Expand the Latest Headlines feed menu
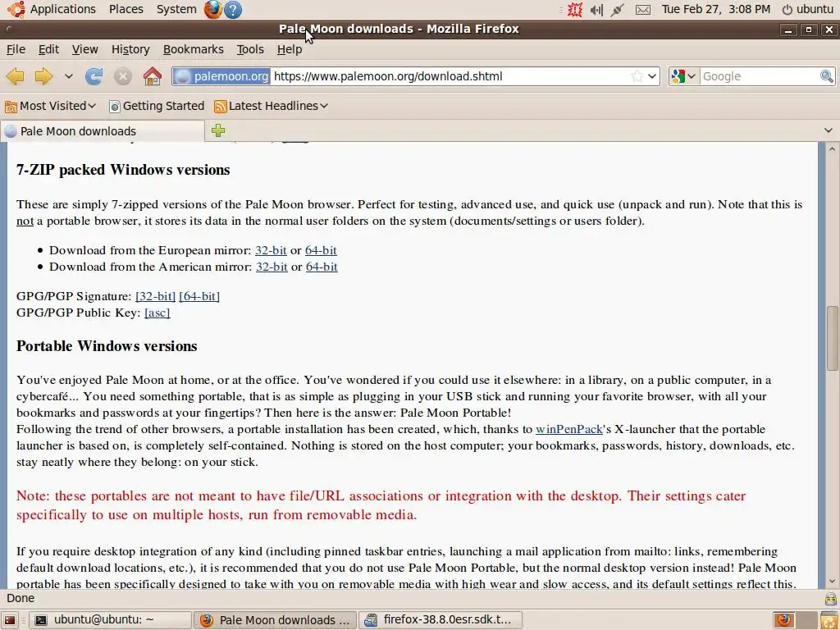The height and width of the screenshot is (630, 840). pos(271,106)
